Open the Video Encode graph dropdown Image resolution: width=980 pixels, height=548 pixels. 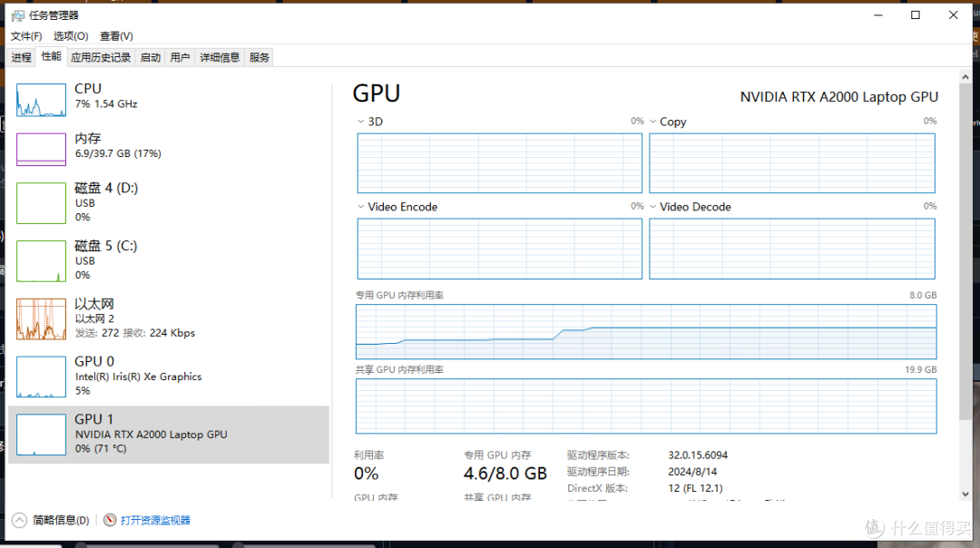361,207
